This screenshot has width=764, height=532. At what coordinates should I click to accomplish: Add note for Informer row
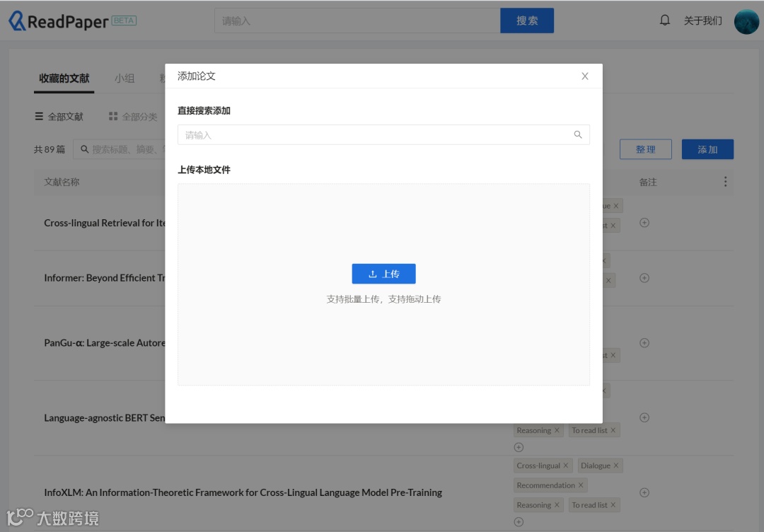pos(644,278)
